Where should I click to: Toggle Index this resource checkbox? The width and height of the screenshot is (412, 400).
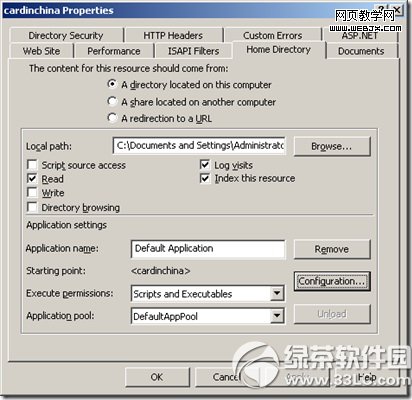pos(205,178)
